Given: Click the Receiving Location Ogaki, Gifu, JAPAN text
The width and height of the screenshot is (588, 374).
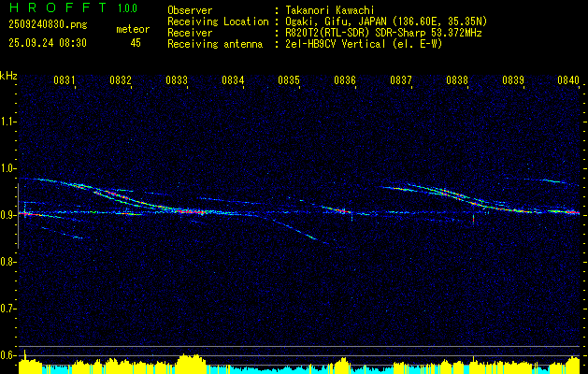Looking at the screenshot, I should pyautogui.click(x=386, y=22).
